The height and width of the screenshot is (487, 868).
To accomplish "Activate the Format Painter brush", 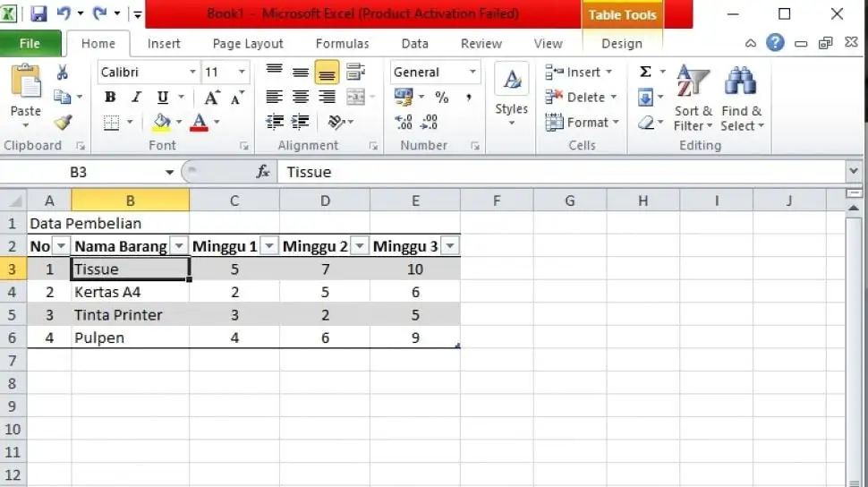I will (x=64, y=123).
